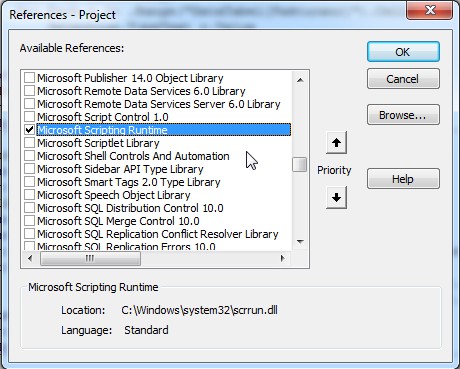Screen dimensions: 460x369
Task: Select Microsoft Publisher 14.0 Object Library text
Action: point(130,78)
